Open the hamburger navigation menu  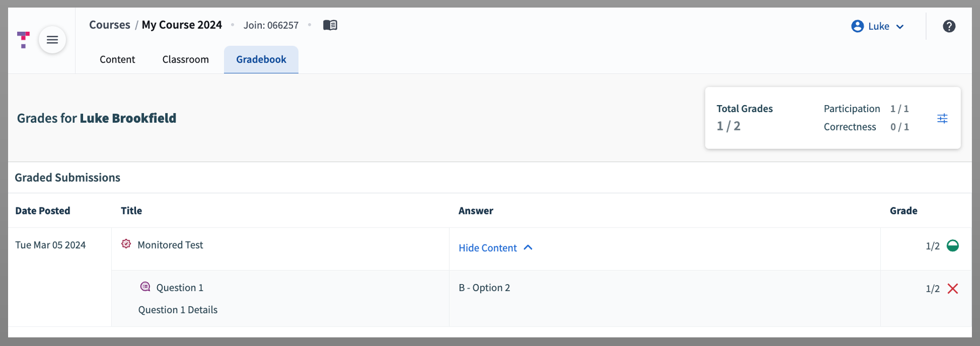pyautogui.click(x=52, y=40)
